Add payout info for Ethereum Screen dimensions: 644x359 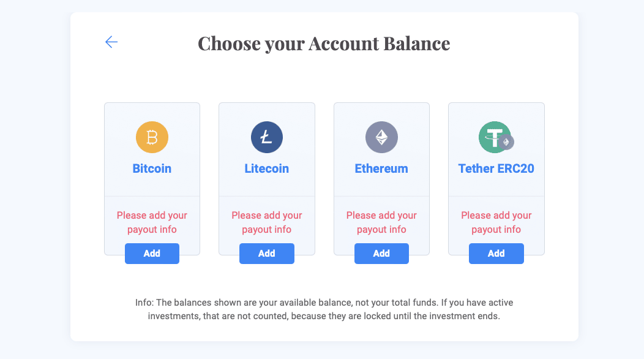click(381, 253)
